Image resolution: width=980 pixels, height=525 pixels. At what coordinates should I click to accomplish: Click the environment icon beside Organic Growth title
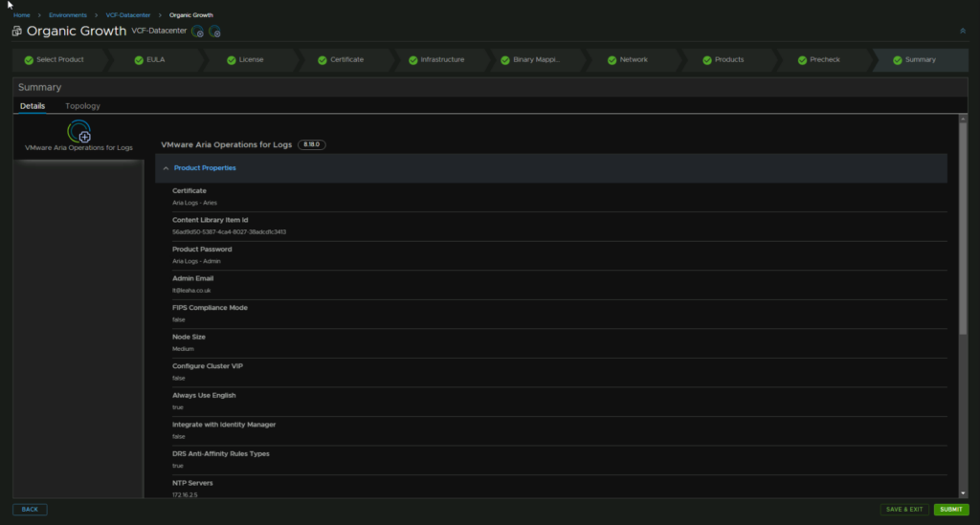click(17, 32)
